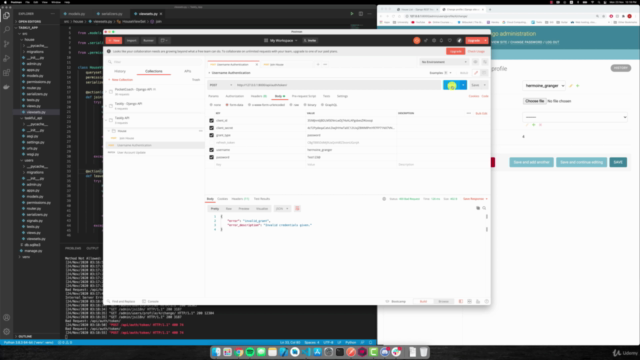Click response network globe icon
The image size is (640, 360).
click(x=384, y=199)
